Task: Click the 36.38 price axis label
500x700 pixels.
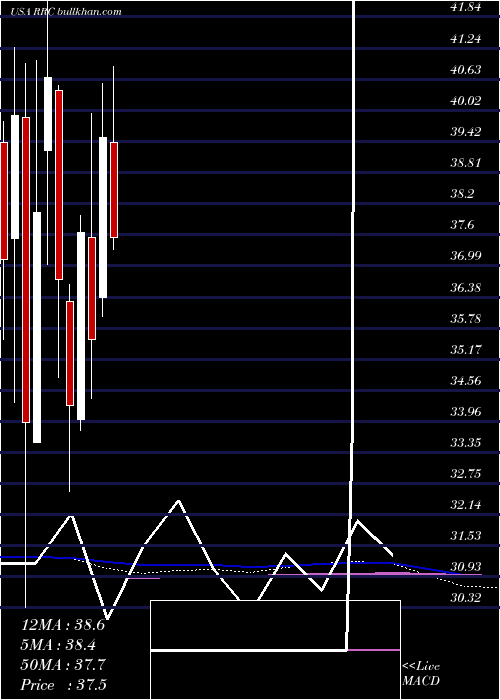Action: (466, 287)
